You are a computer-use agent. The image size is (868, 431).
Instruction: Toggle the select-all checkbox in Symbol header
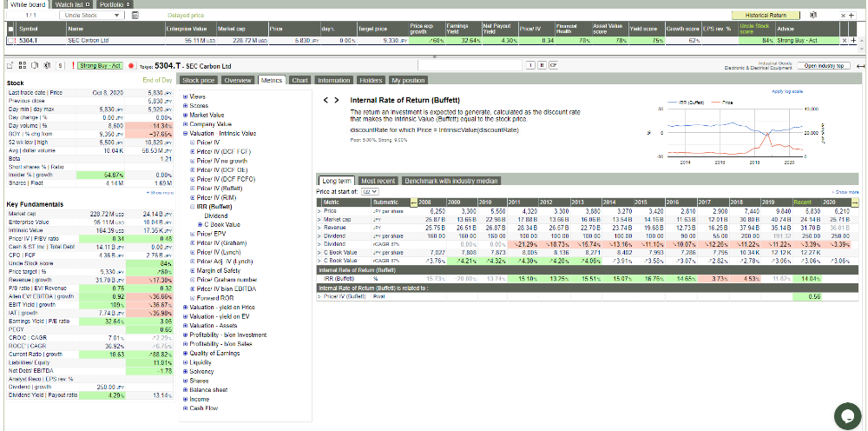[x=11, y=29]
